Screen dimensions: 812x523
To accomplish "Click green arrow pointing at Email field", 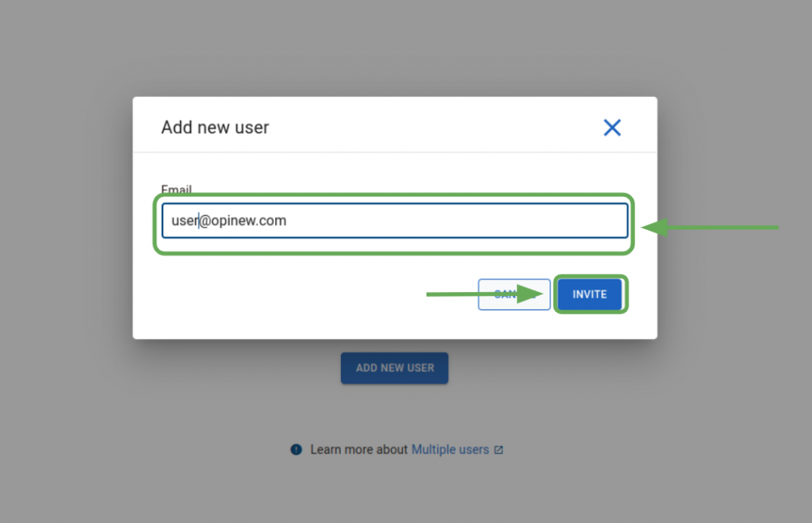I will click(710, 229).
